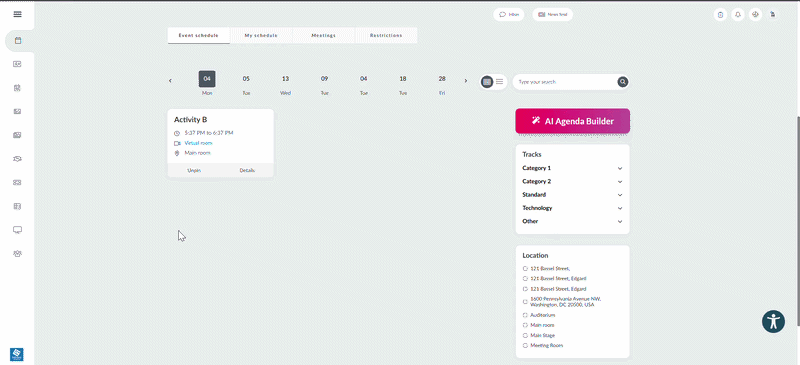Focus the Type your search field

click(565, 82)
